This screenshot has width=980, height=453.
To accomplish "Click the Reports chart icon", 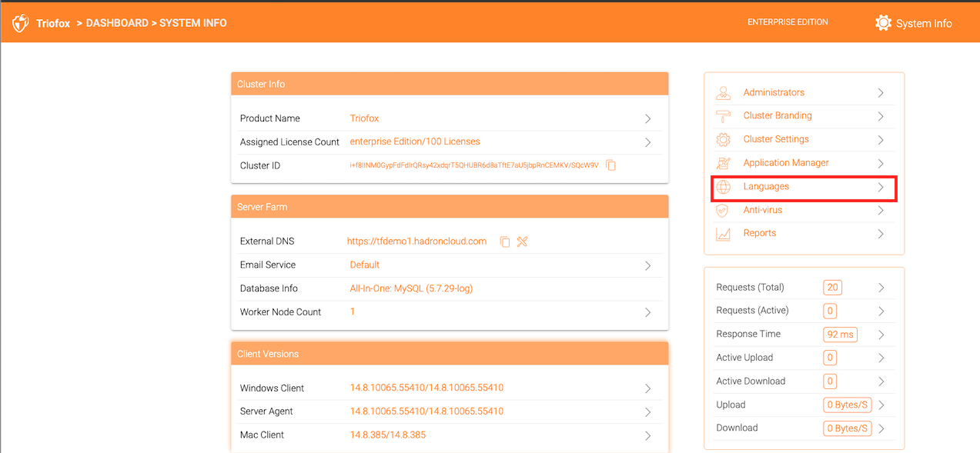I will pos(723,234).
